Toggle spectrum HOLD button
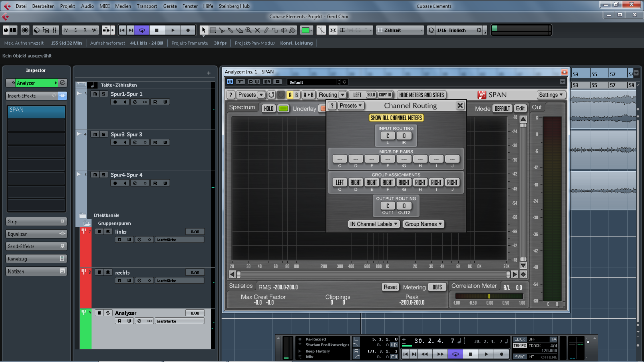644x362 pixels. pos(269,108)
